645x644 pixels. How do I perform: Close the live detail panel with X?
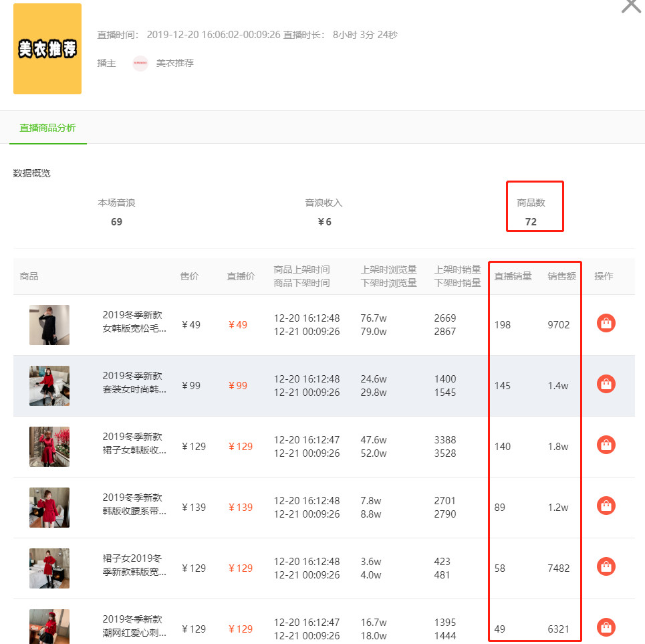click(x=631, y=5)
